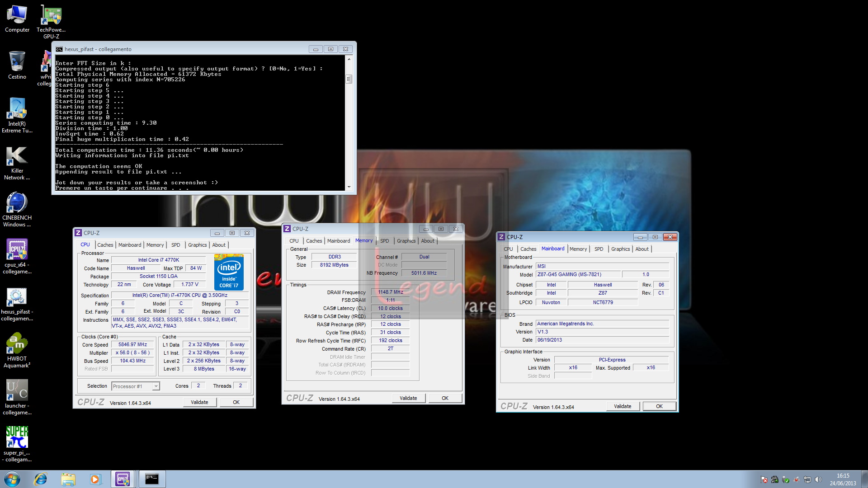Open super_pi collegamento desktop icon
The image size is (868, 488).
pyautogui.click(x=17, y=444)
